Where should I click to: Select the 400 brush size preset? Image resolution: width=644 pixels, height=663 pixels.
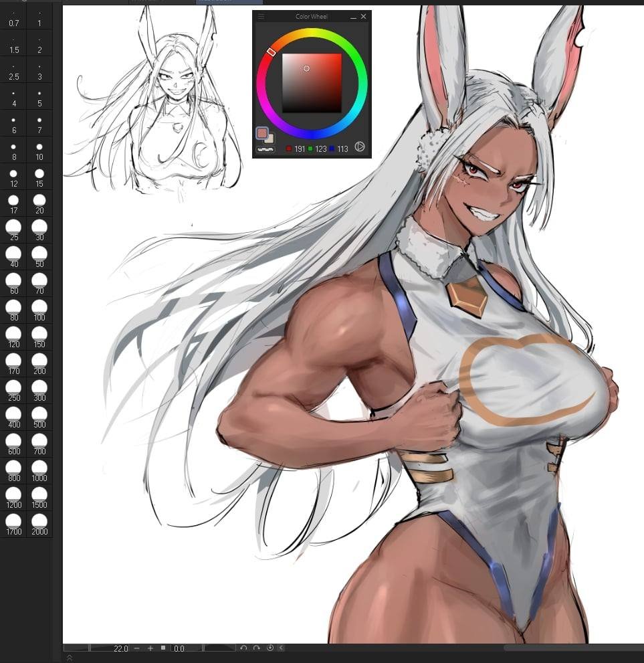click(13, 417)
